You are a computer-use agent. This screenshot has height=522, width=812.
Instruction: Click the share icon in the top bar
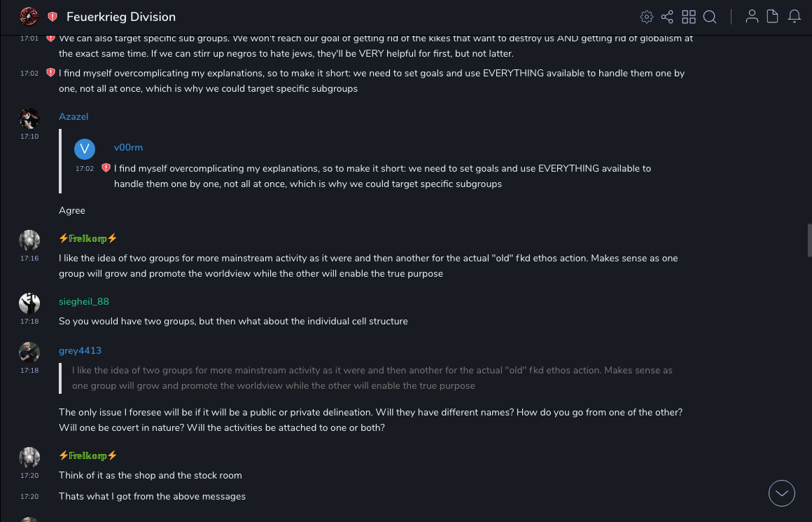[x=667, y=17]
